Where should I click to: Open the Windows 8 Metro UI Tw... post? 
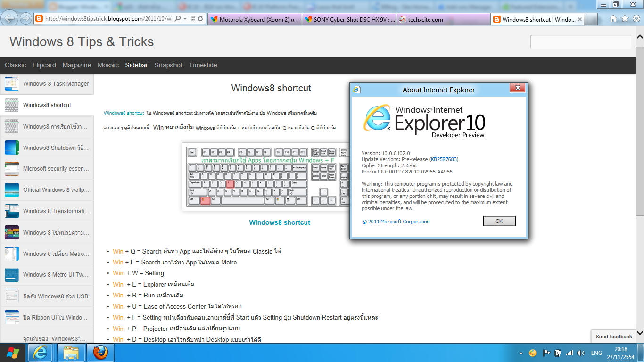47,275
